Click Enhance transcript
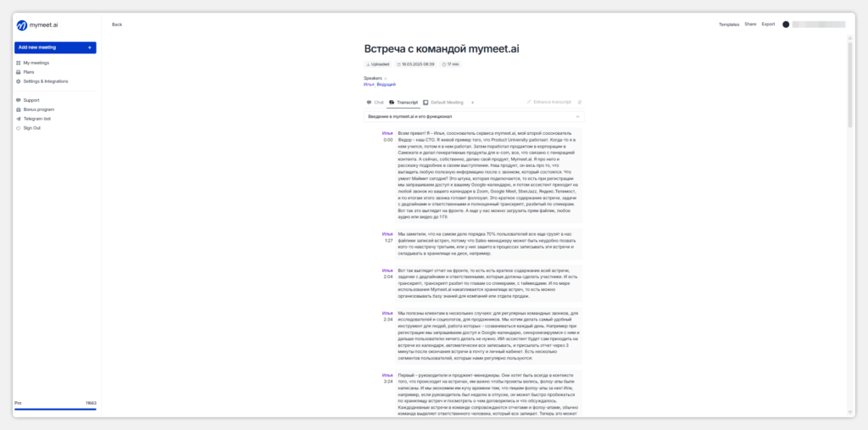Viewport: 868px width, 430px height. coord(548,102)
